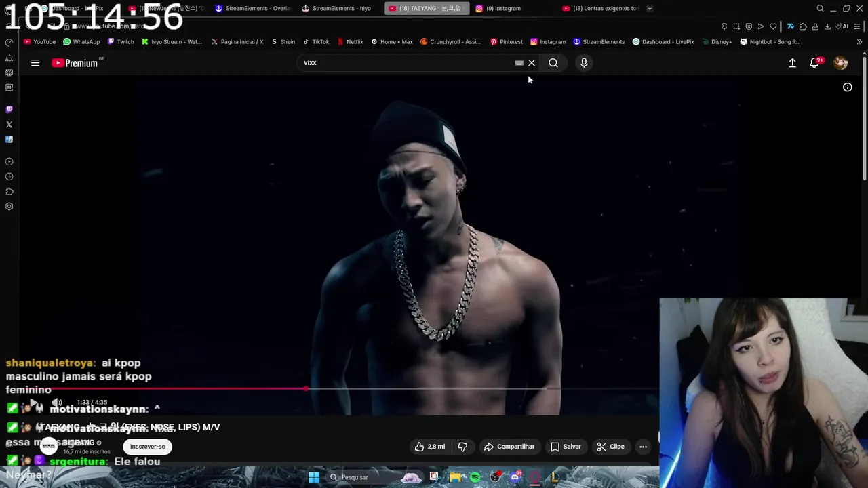The image size is (868, 488).
Task: Open X in the browser sidebar
Action: [x=9, y=125]
